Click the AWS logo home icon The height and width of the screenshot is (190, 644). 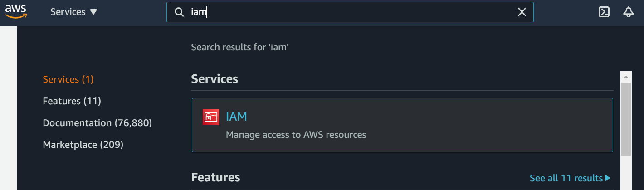[x=16, y=12]
